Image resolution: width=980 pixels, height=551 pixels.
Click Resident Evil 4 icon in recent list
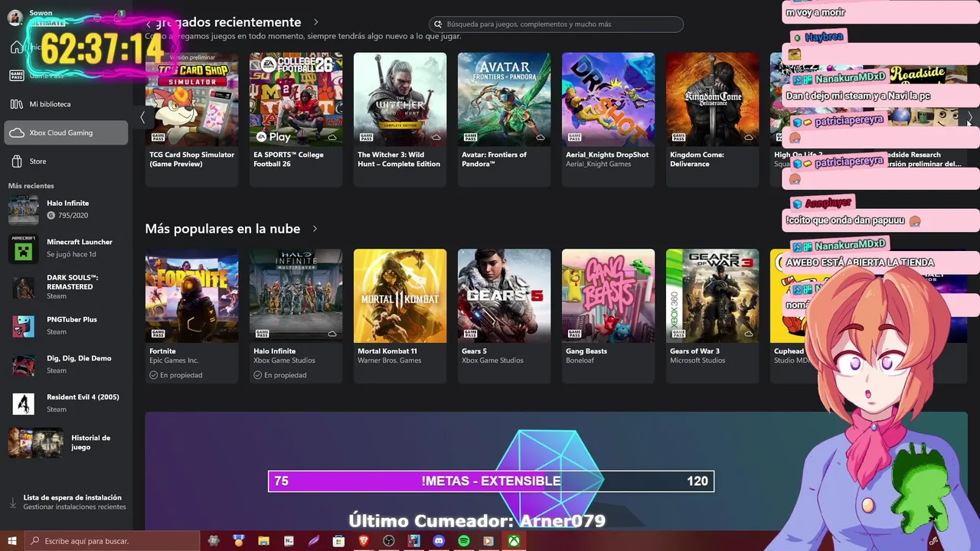pos(23,403)
